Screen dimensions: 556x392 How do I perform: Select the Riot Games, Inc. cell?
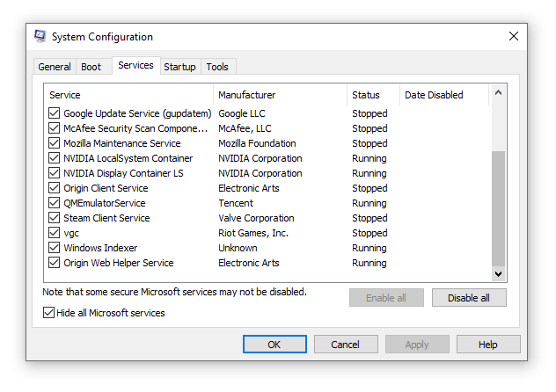(253, 233)
